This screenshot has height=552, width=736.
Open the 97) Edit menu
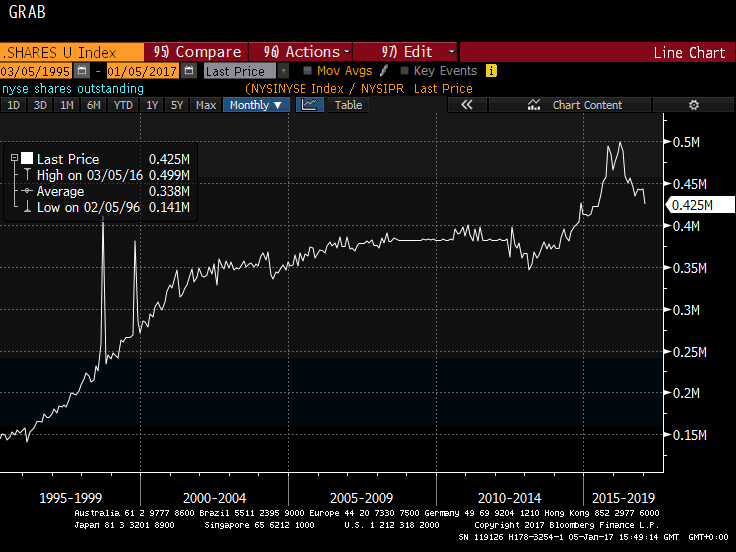click(405, 52)
